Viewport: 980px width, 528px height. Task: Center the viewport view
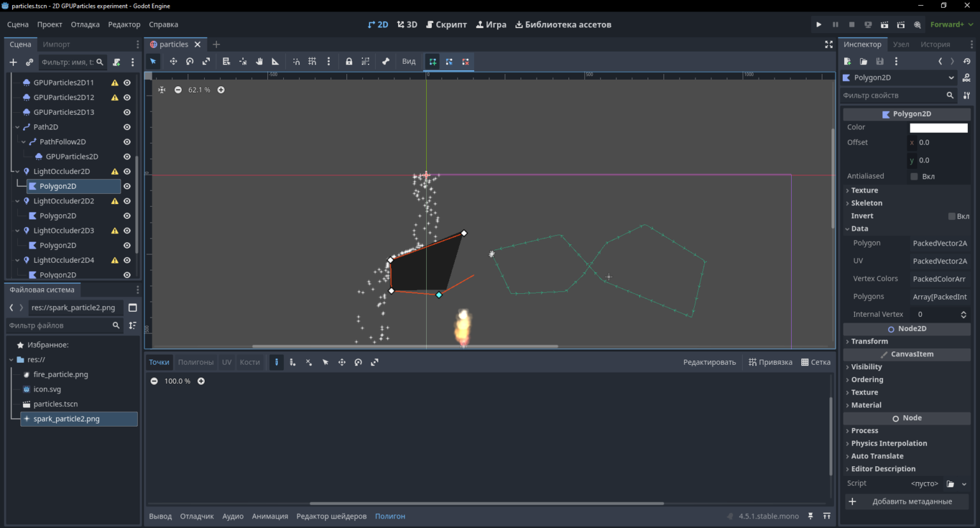point(162,90)
